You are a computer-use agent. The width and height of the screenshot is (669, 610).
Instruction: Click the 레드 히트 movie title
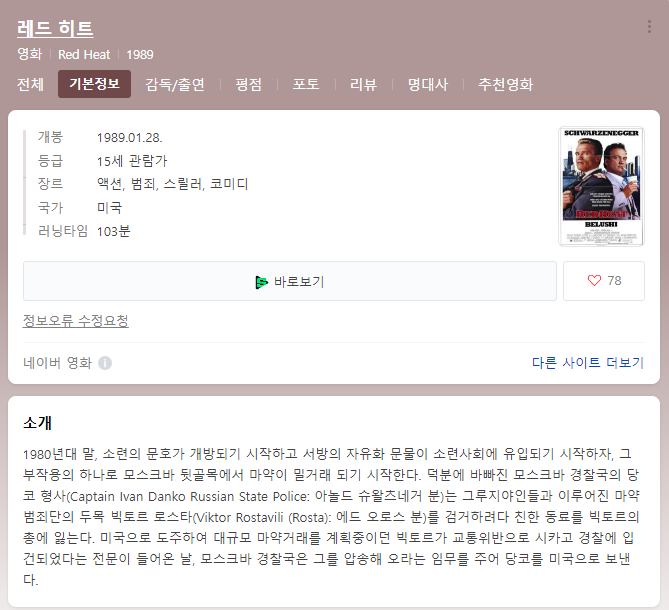[55, 29]
